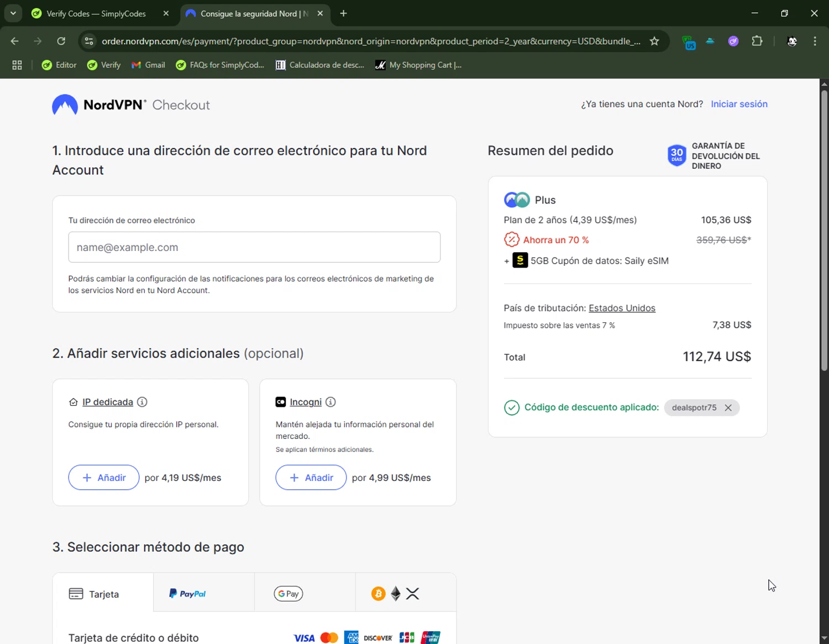
Task: Click the UnionPay card logo
Action: click(431, 637)
